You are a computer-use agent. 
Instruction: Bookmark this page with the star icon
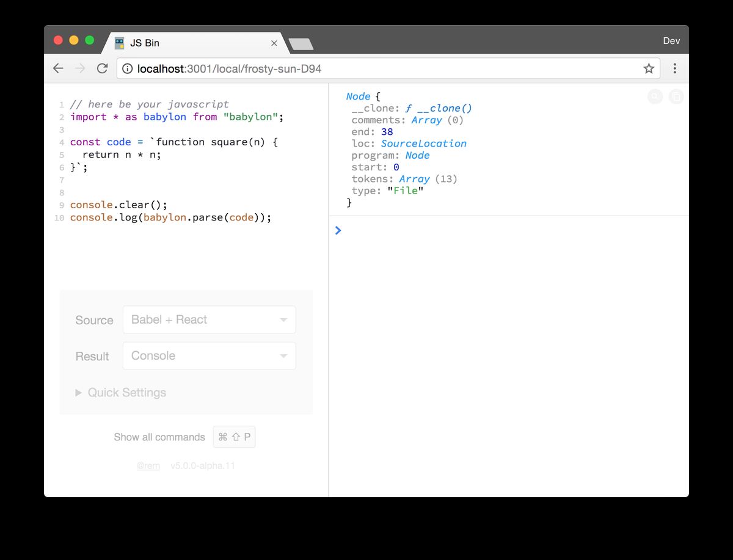point(649,68)
